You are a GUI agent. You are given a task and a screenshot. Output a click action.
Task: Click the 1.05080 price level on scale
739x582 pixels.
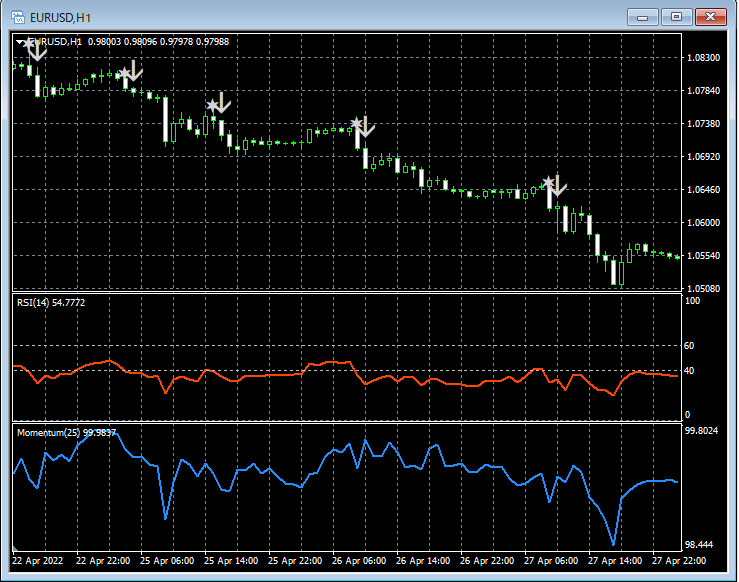click(704, 288)
